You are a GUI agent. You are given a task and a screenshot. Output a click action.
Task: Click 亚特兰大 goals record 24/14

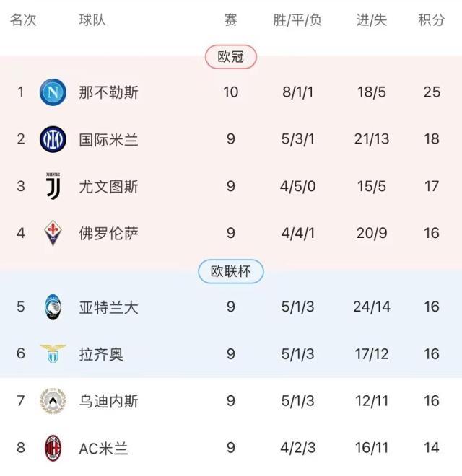(x=372, y=307)
